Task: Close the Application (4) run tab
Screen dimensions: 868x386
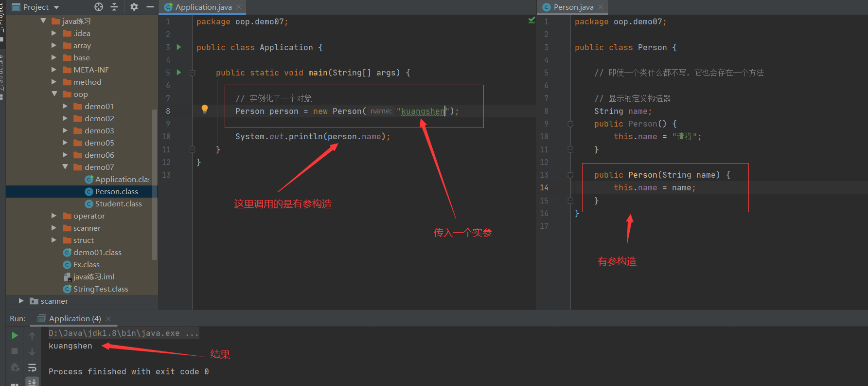Action: tap(108, 319)
